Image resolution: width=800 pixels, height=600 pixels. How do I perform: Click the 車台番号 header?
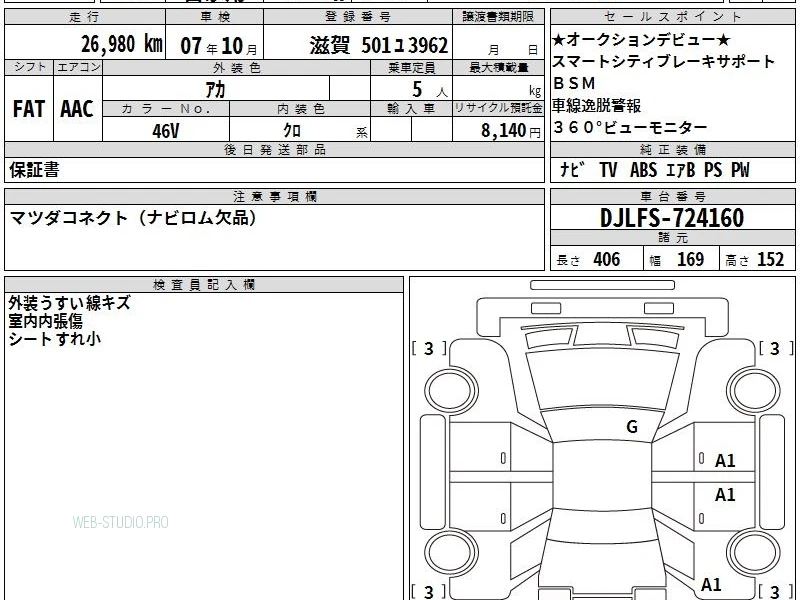click(x=672, y=196)
